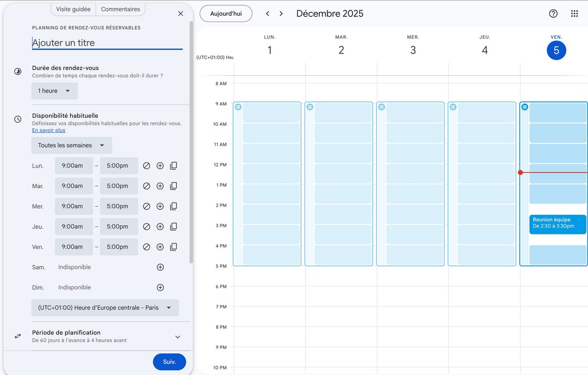Add availability period for Sunday

(x=160, y=287)
